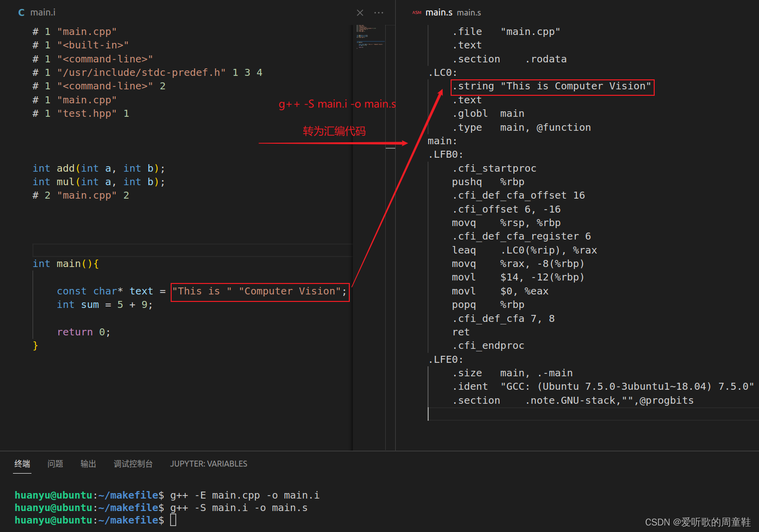Click the '/usr/include/stdc-predef.h' line
Viewport: 759px width, 532px height.
click(147, 72)
